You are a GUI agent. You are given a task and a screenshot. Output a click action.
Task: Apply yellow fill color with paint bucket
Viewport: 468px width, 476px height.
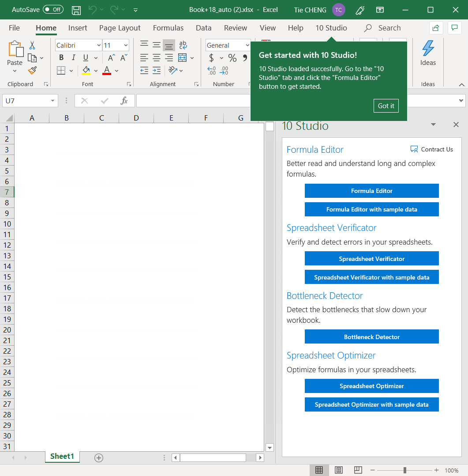(x=86, y=71)
